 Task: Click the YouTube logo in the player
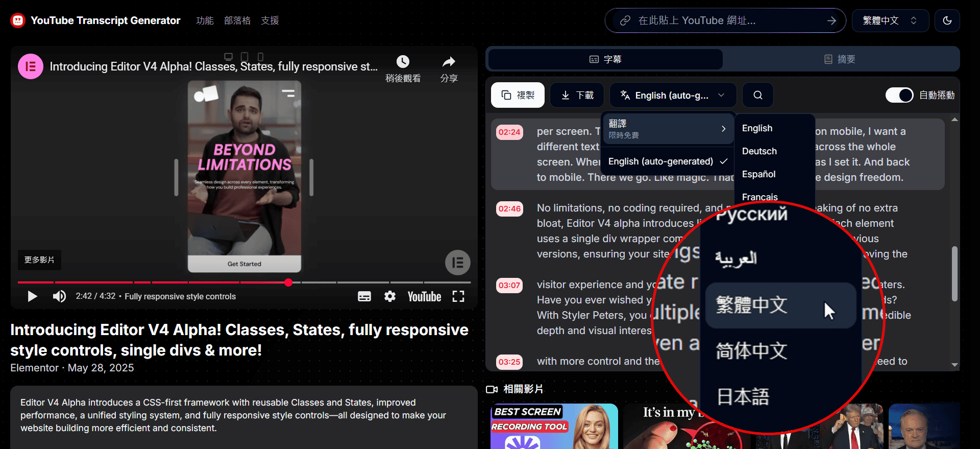[x=424, y=296]
